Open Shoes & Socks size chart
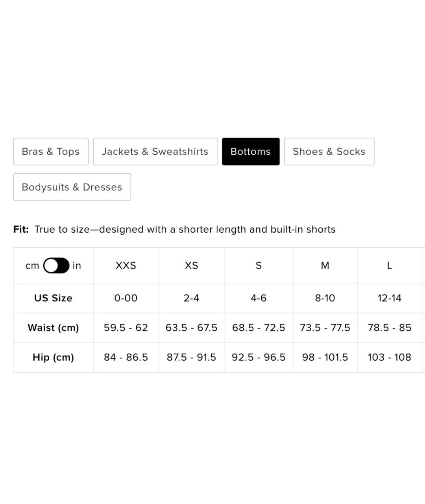Image resolution: width=425 pixels, height=504 pixels. (x=329, y=152)
